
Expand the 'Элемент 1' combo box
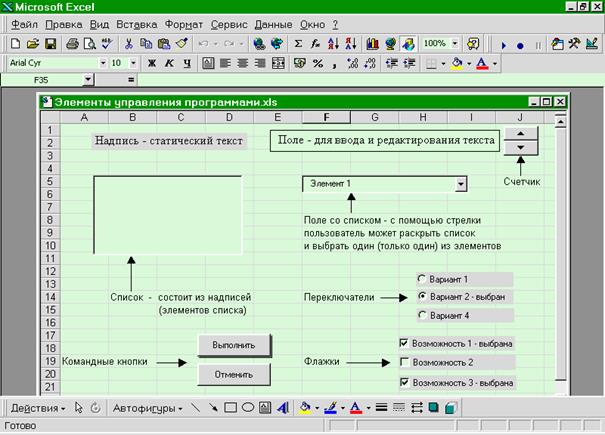coord(460,184)
